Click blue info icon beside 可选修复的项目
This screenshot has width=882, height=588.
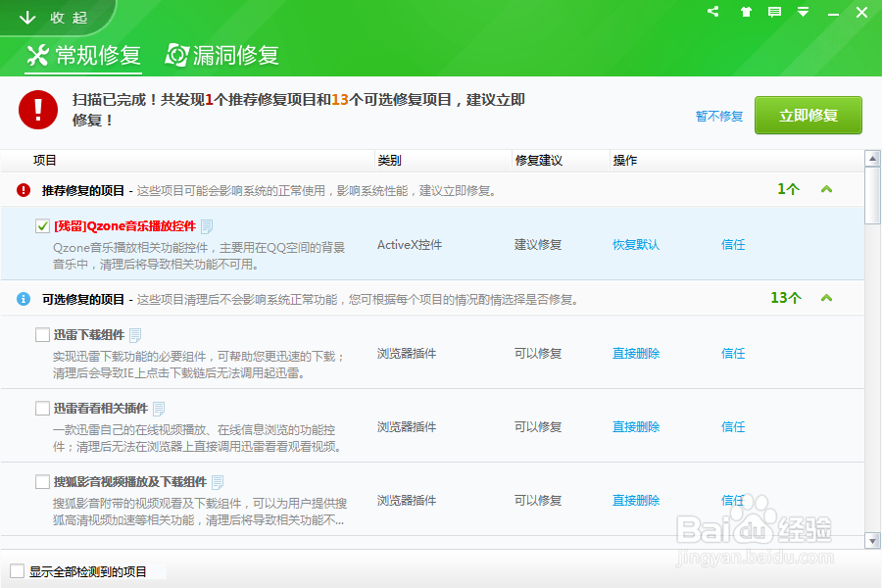point(24,299)
